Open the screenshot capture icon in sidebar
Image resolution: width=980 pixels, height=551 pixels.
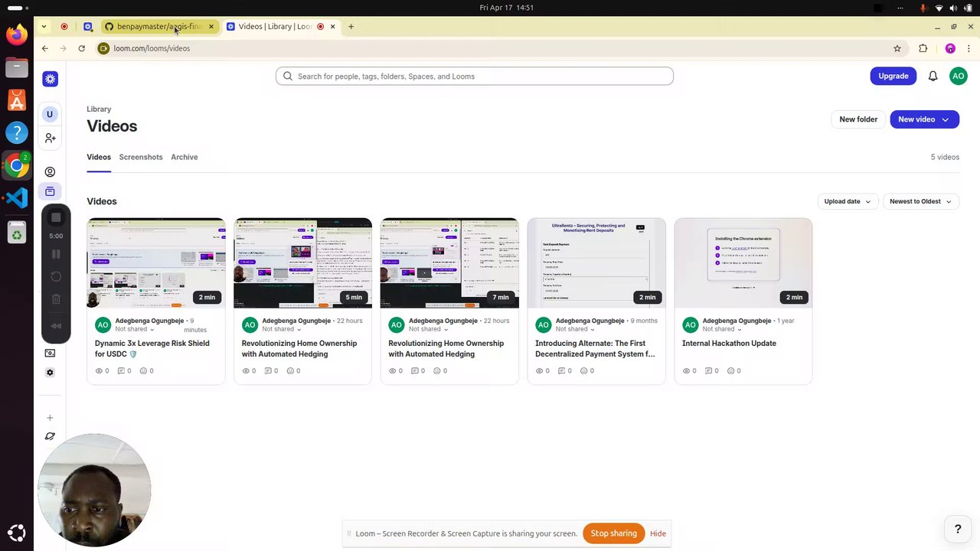pyautogui.click(x=50, y=353)
